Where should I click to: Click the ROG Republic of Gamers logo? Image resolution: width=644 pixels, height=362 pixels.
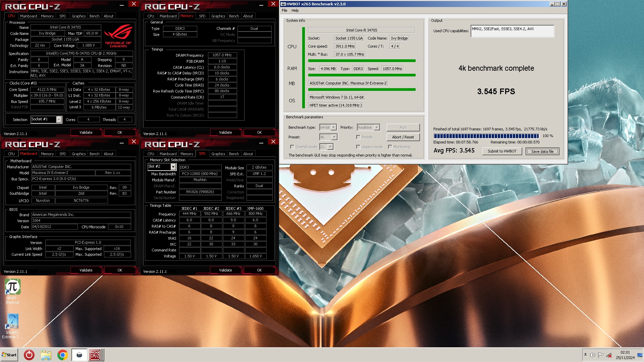(118, 36)
